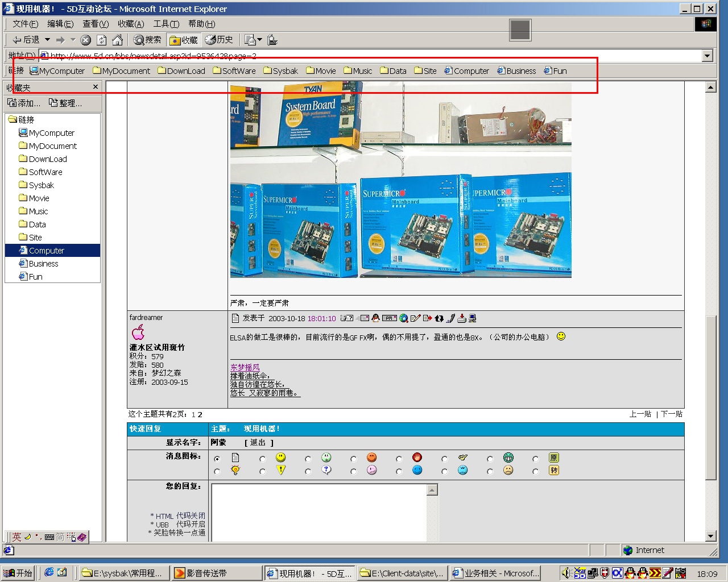Open Back button history dropdown arrow
Image resolution: width=728 pixels, height=582 pixels.
coord(47,40)
